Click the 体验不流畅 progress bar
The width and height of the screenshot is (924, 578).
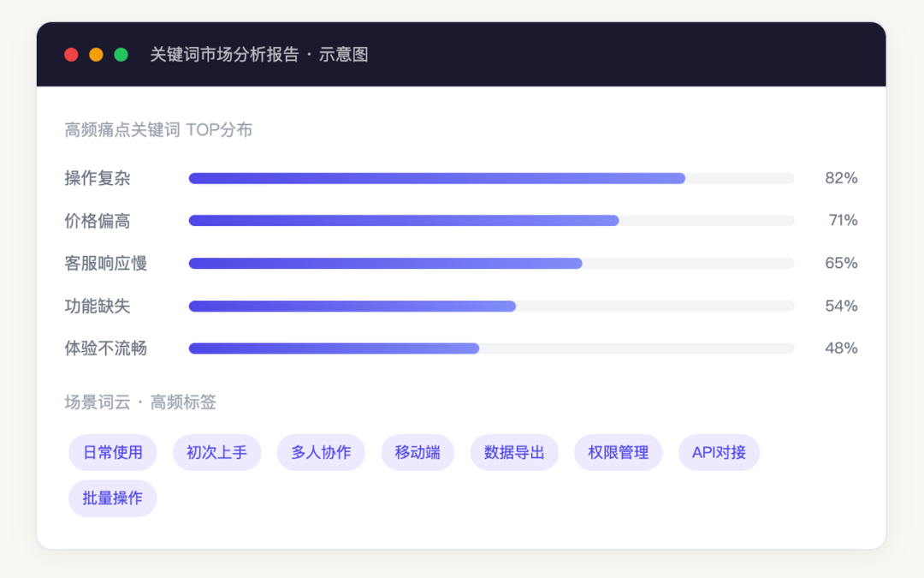pos(491,349)
